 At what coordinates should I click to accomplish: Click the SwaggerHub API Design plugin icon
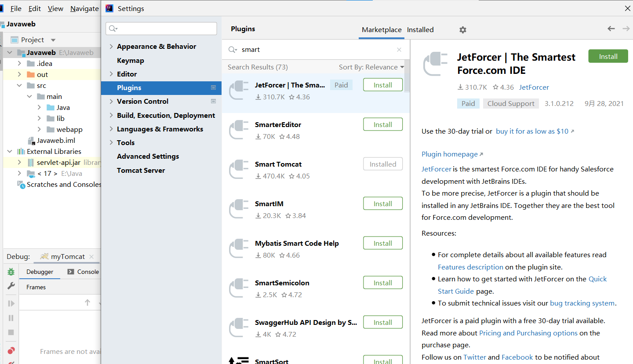coord(239,328)
